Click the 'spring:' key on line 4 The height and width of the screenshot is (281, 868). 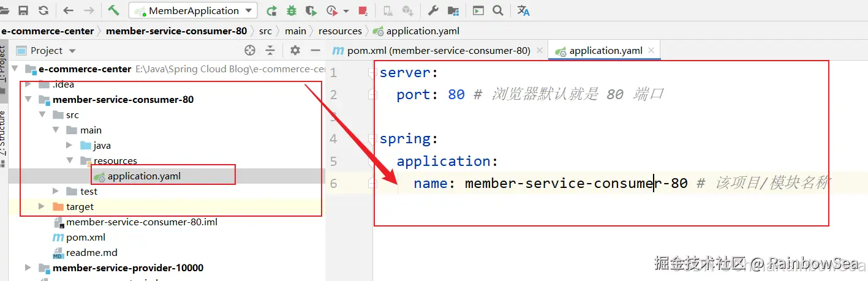click(409, 138)
